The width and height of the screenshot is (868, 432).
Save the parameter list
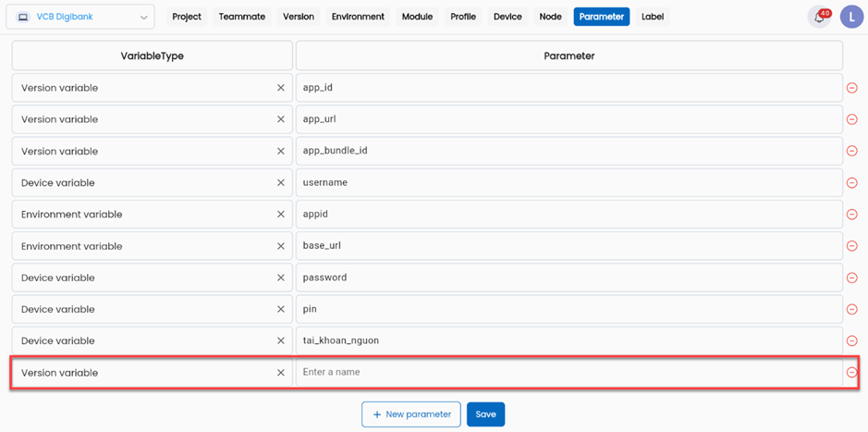click(485, 414)
